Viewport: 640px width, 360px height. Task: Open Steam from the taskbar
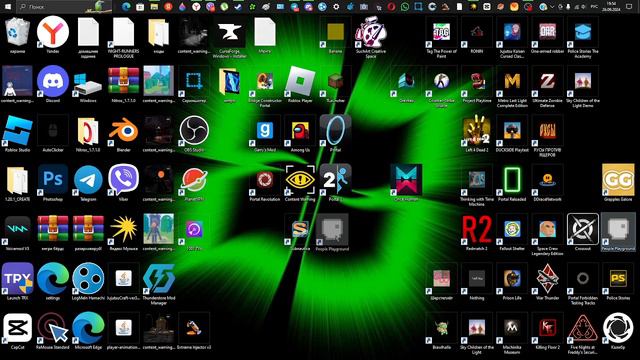click(x=238, y=7)
